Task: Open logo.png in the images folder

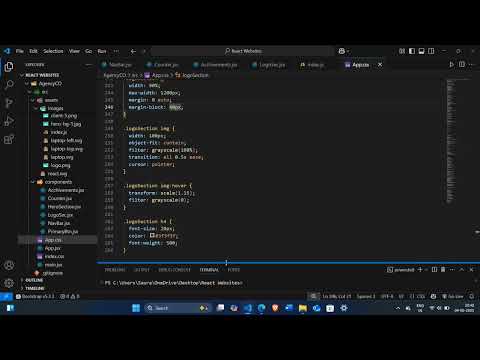Action: coord(60,165)
